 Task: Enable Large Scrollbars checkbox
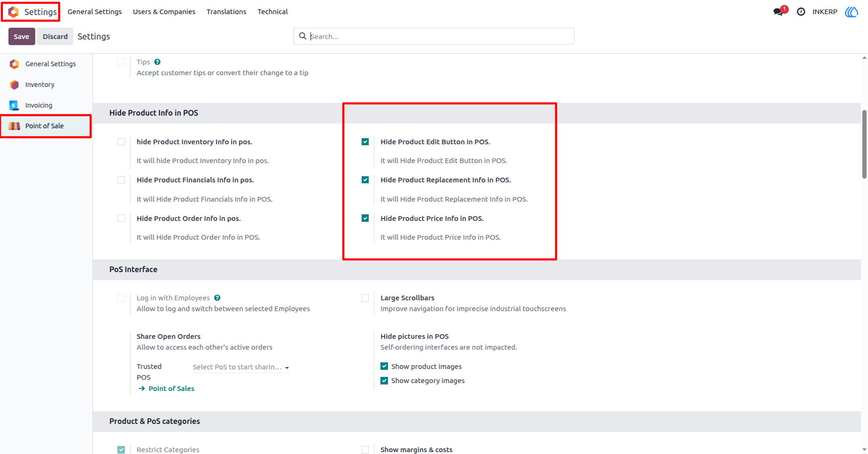365,298
